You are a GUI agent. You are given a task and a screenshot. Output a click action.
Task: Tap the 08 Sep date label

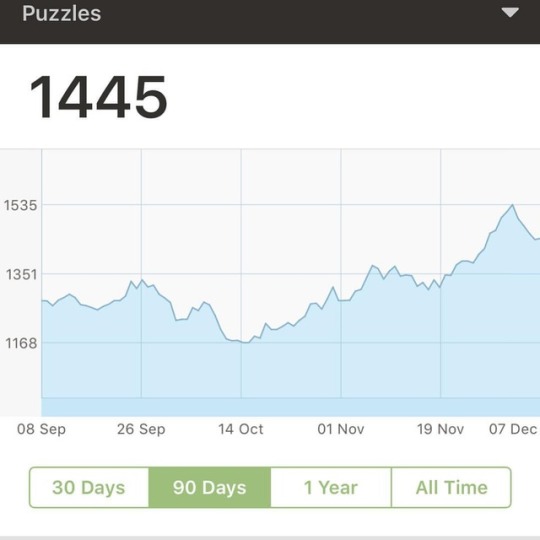point(41,429)
